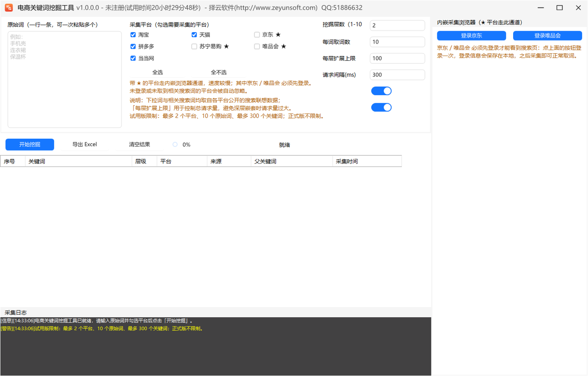Close the keyword tool window

click(578, 8)
